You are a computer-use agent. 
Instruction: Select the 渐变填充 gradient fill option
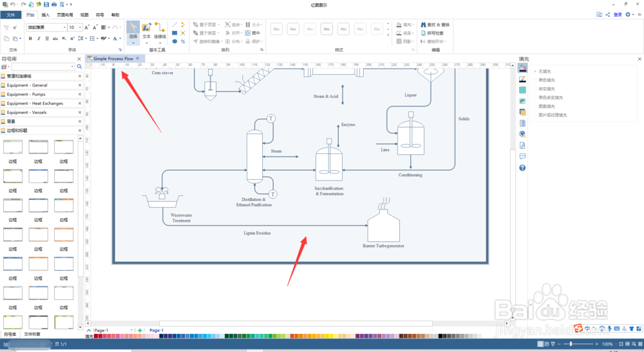pyautogui.click(x=546, y=89)
